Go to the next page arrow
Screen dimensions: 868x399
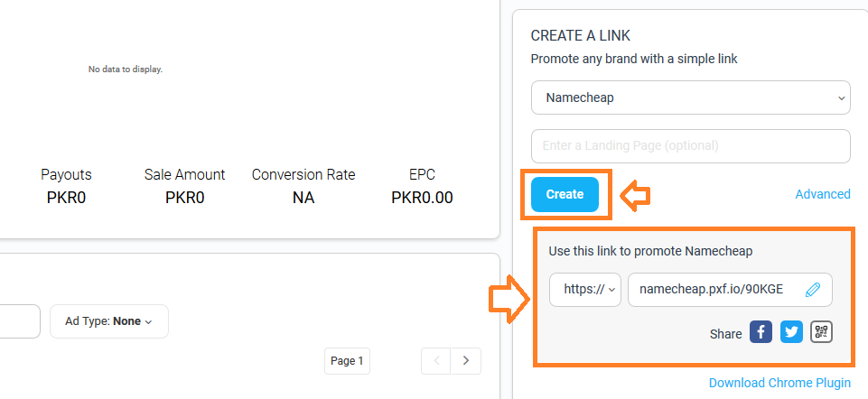466,361
